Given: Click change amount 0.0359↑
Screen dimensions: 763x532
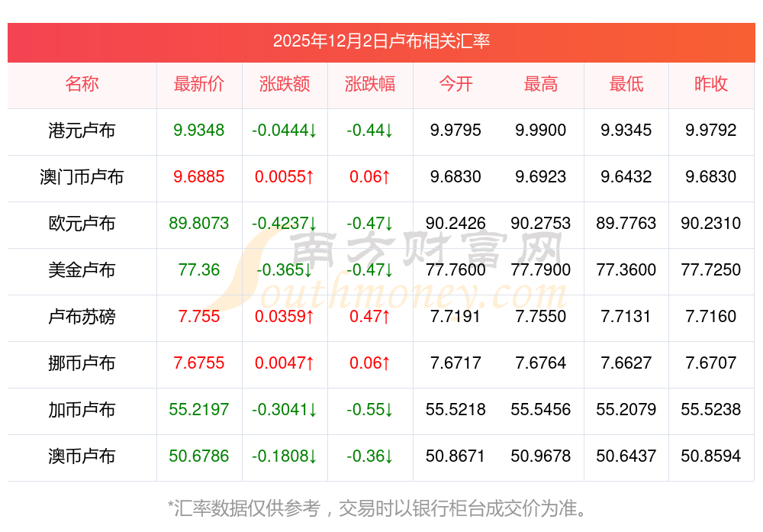Looking at the screenshot, I should click(x=285, y=317).
